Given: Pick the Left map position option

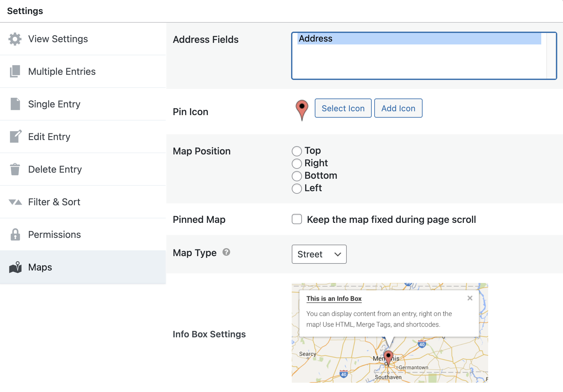Looking at the screenshot, I should (297, 188).
